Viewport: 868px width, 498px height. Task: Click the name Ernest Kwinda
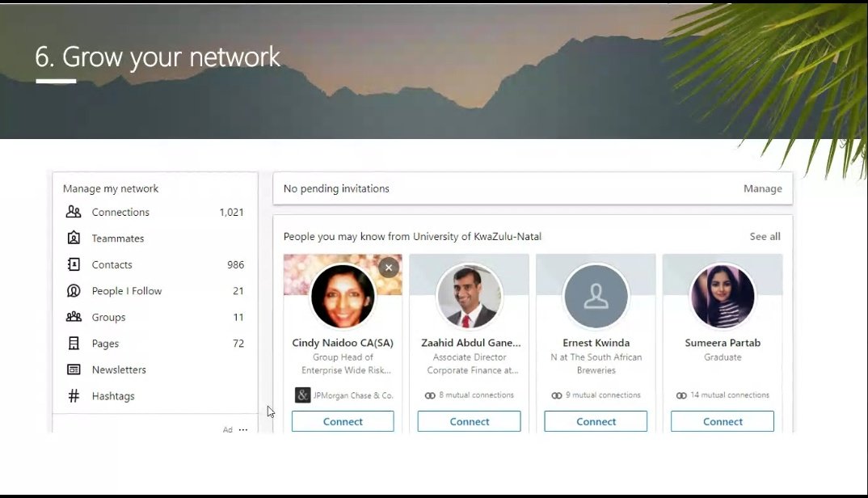[x=596, y=342]
